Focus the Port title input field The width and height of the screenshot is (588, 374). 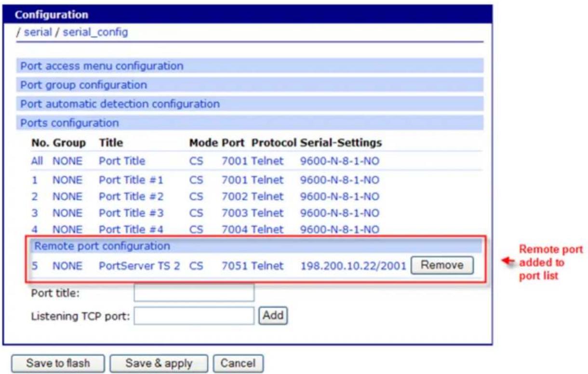(x=194, y=293)
